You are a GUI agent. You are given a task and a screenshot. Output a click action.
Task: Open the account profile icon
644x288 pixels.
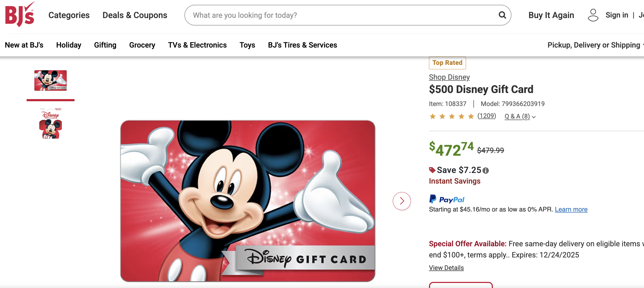593,15
